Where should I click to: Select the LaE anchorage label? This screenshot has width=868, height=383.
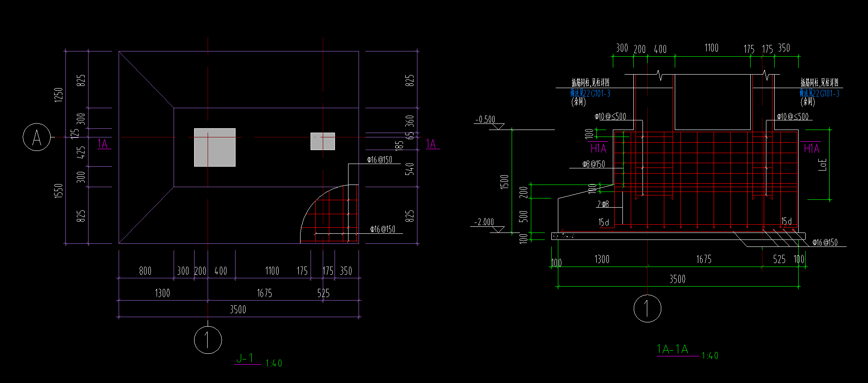823,164
